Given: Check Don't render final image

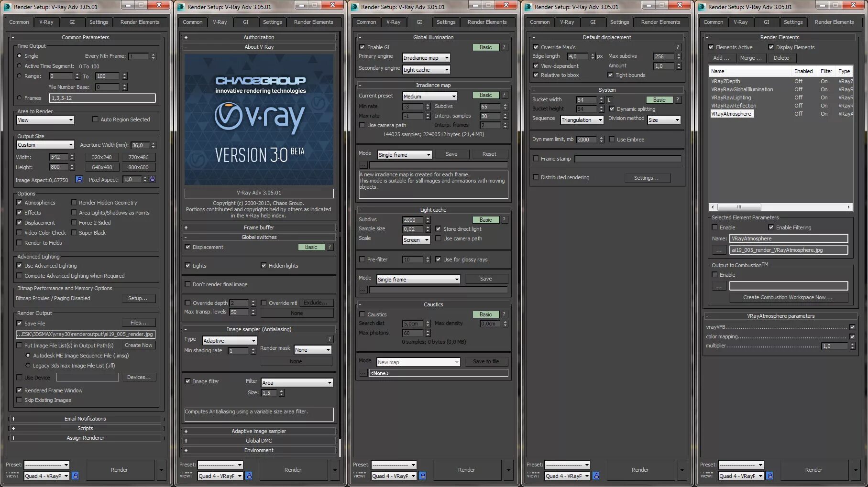Looking at the screenshot, I should tap(187, 284).
